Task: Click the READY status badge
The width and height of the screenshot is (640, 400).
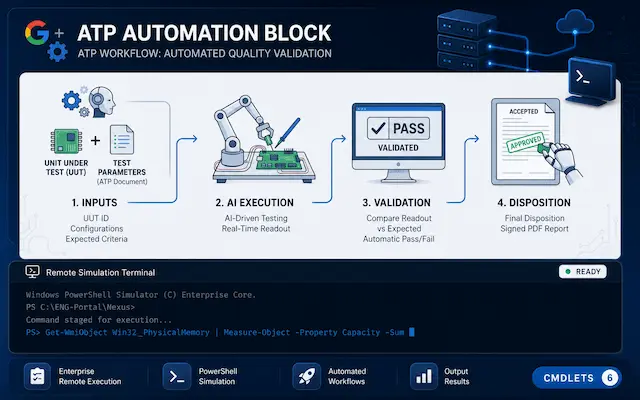Action: coord(582,272)
